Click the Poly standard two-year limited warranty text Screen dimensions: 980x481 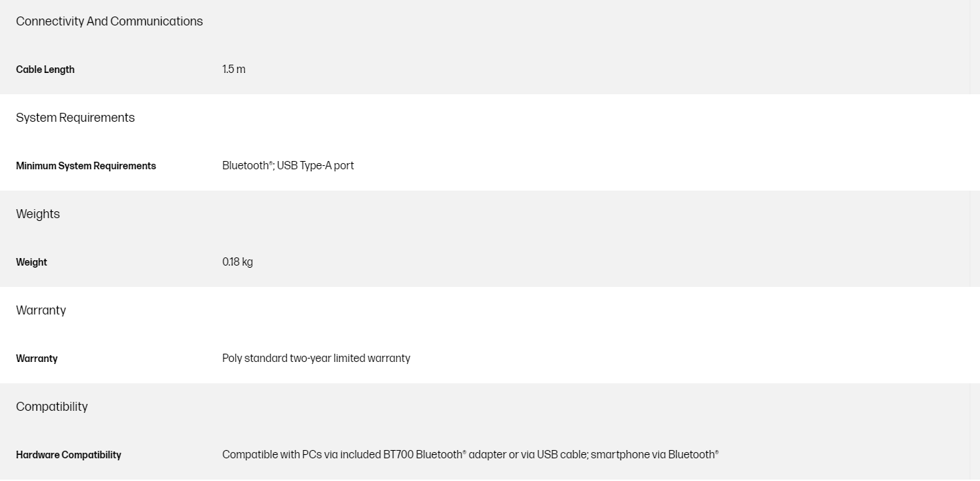pyautogui.click(x=316, y=359)
